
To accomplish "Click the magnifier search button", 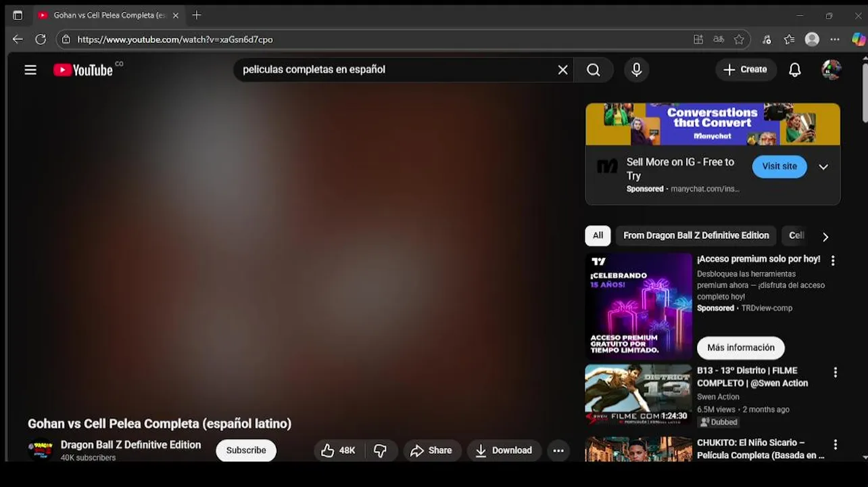I will (594, 70).
